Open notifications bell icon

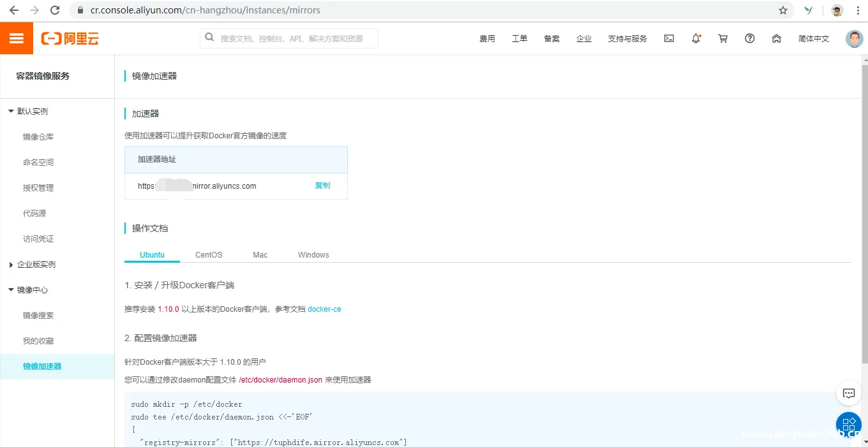click(696, 38)
